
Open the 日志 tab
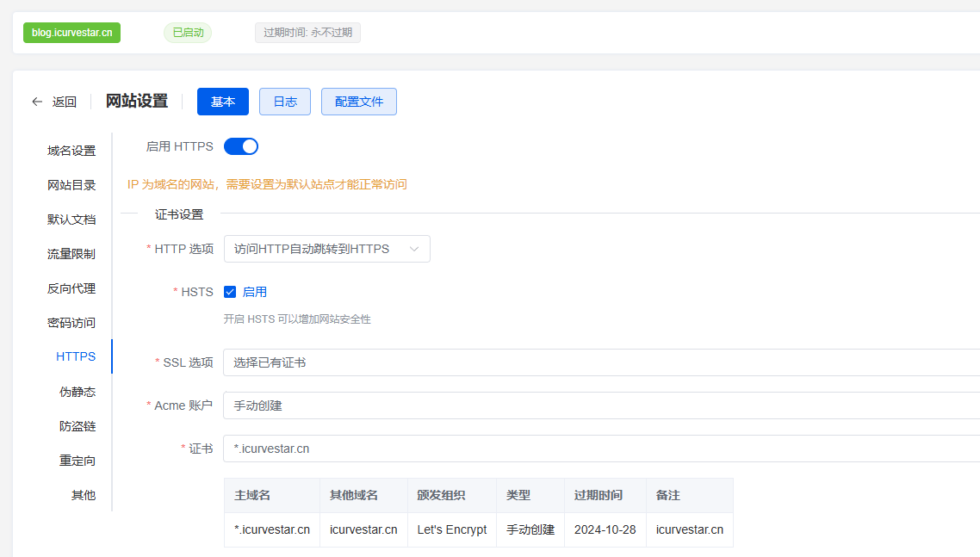tap(285, 102)
